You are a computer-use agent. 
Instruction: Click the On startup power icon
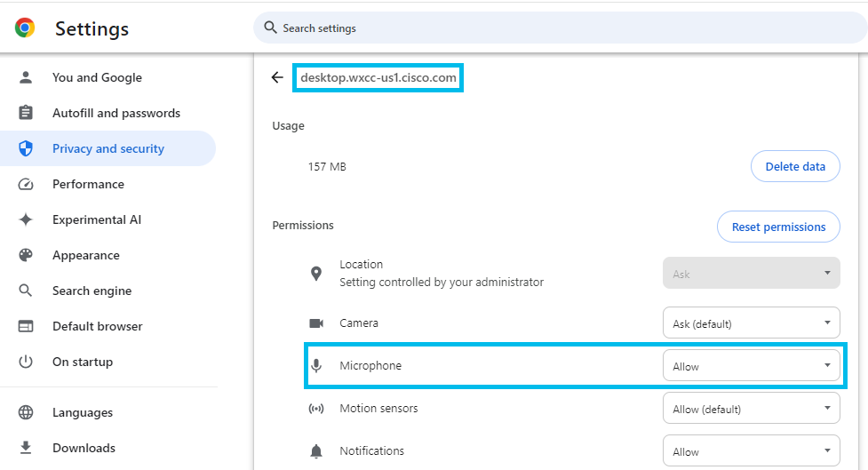26,362
